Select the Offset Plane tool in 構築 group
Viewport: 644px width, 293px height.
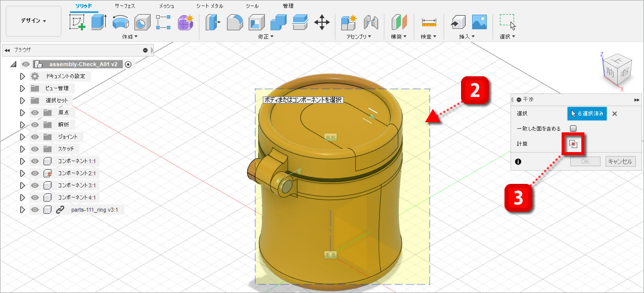(399, 22)
